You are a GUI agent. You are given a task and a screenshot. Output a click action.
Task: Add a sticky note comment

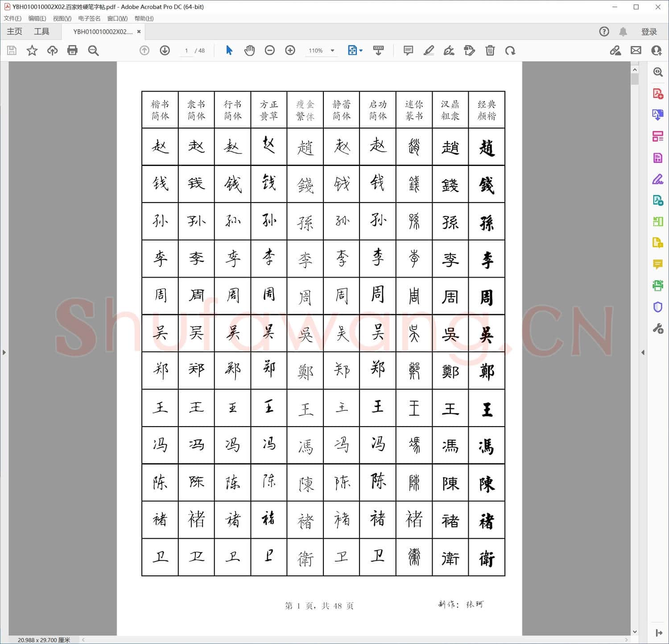point(408,50)
